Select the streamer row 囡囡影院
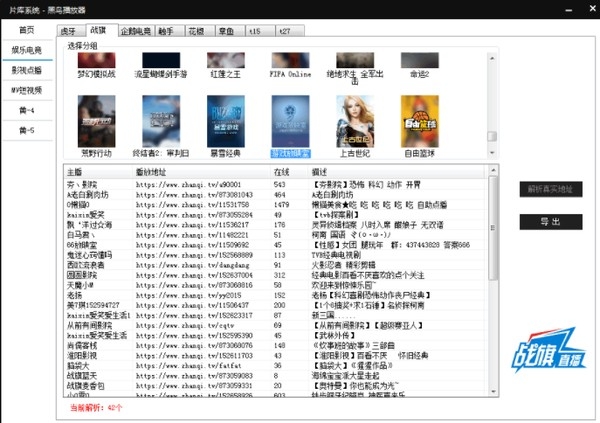Screen dimensions: 600x423 click(x=276, y=275)
